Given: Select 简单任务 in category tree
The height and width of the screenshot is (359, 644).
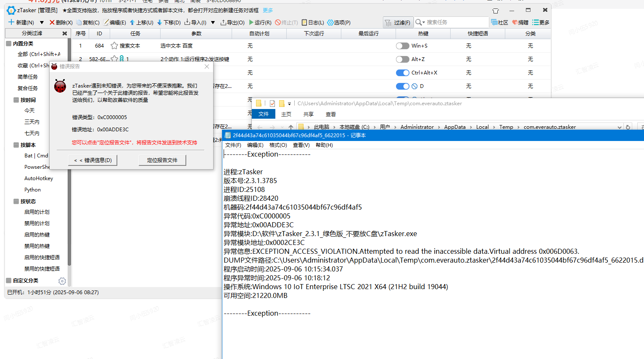Looking at the screenshot, I should [x=28, y=77].
